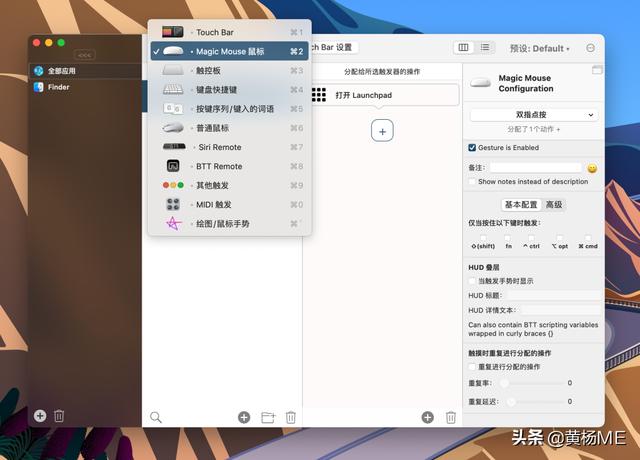Viewport: 640px width, 460px height.
Task: Select 全部应用 row in sidebar
Action: pyautogui.click(x=85, y=71)
